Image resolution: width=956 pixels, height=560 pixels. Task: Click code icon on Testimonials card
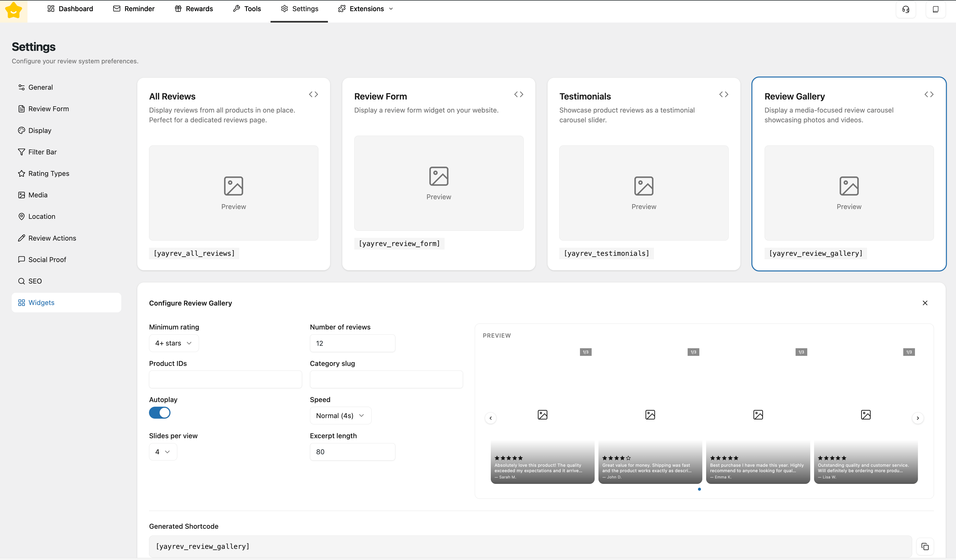pyautogui.click(x=724, y=95)
